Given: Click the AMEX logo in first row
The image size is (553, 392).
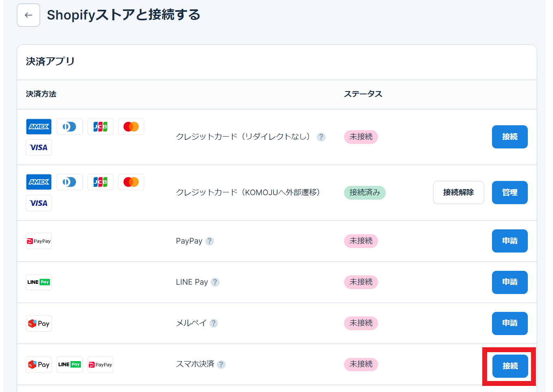Looking at the screenshot, I should point(39,127).
